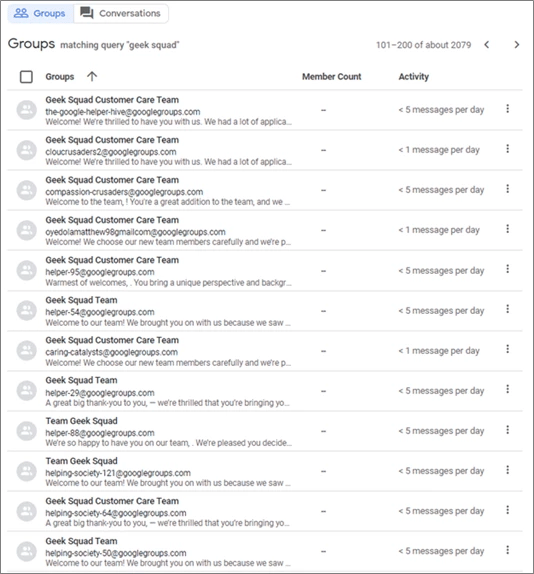Open more options for helping-society-50 group
The width and height of the screenshot is (534, 574).
507,550
